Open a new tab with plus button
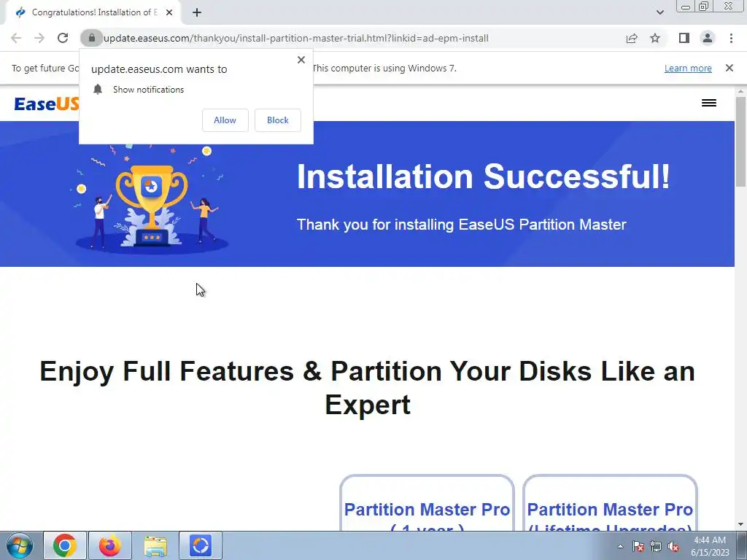Viewport: 747px width, 560px height. [x=197, y=13]
